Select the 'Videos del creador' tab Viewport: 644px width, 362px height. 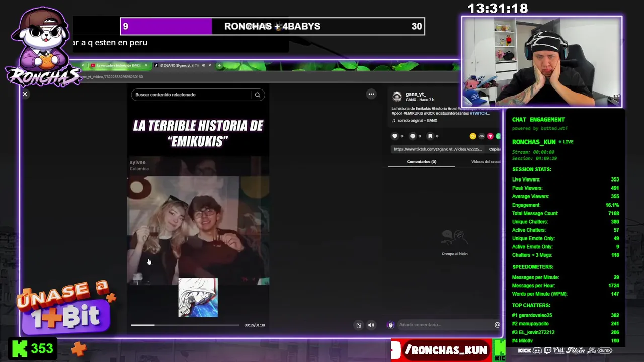(486, 162)
